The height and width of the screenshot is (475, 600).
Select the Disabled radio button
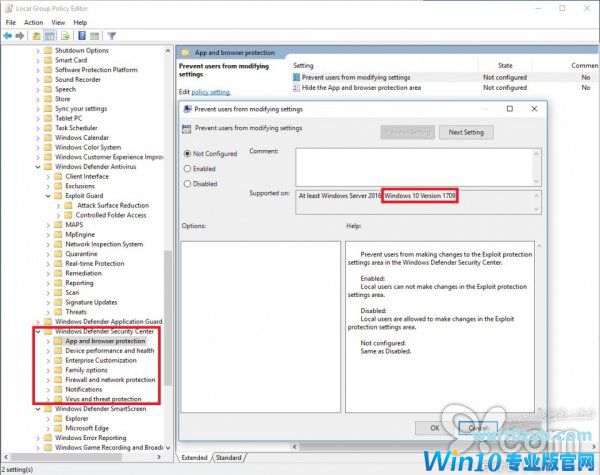point(188,184)
